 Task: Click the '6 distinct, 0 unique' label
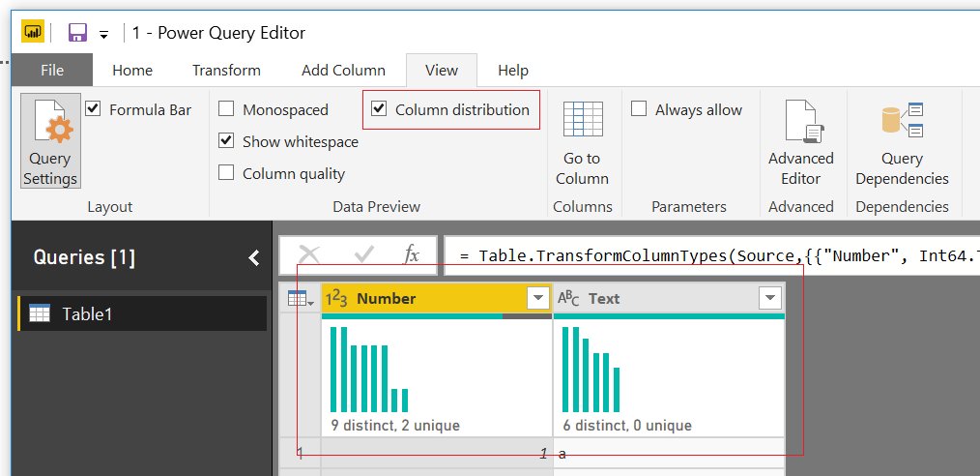627,426
